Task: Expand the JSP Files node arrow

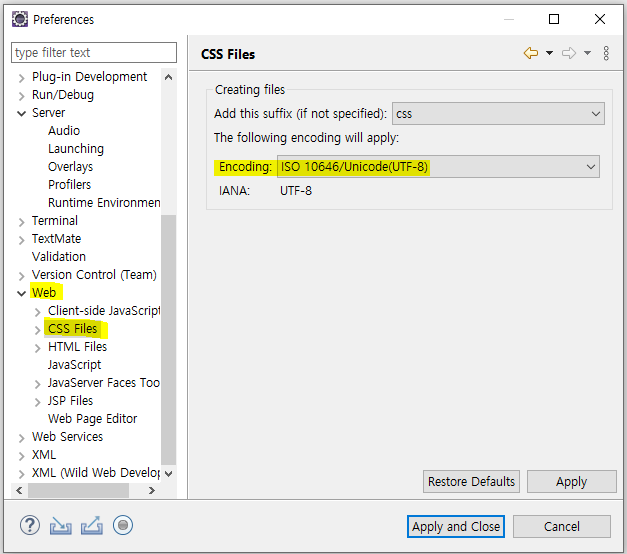Action: click(x=38, y=402)
